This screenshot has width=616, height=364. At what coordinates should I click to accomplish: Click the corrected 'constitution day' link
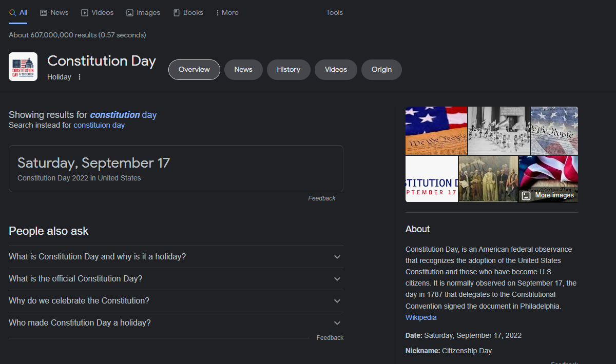coord(123,115)
